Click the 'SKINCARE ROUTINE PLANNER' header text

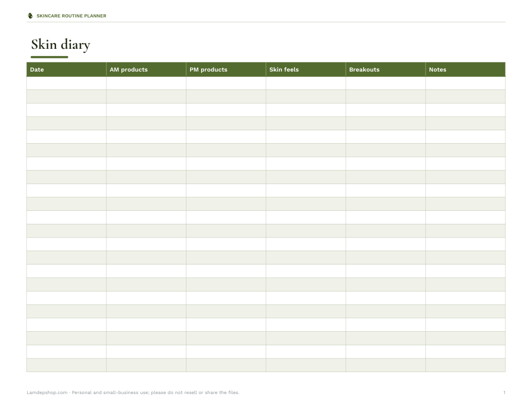point(71,16)
